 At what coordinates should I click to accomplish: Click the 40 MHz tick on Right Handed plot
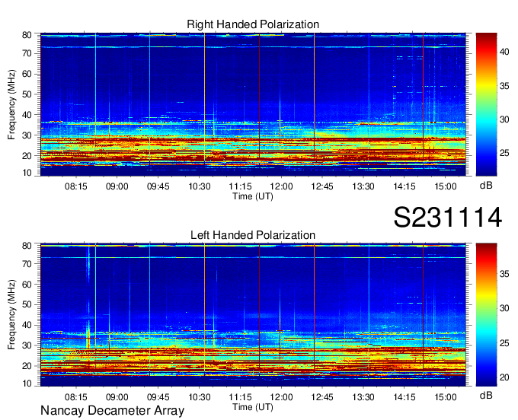tap(27, 115)
